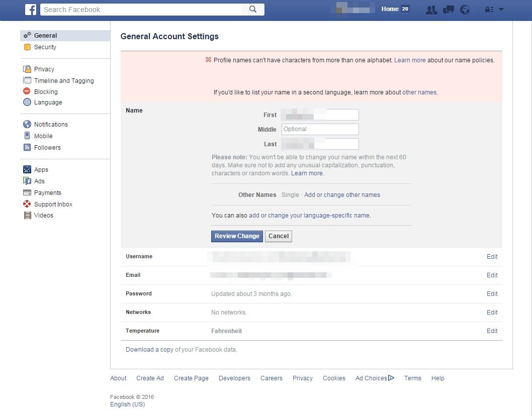This screenshot has width=532, height=416.
Task: Expand account menu dropdown arrow
Action: pos(501,10)
